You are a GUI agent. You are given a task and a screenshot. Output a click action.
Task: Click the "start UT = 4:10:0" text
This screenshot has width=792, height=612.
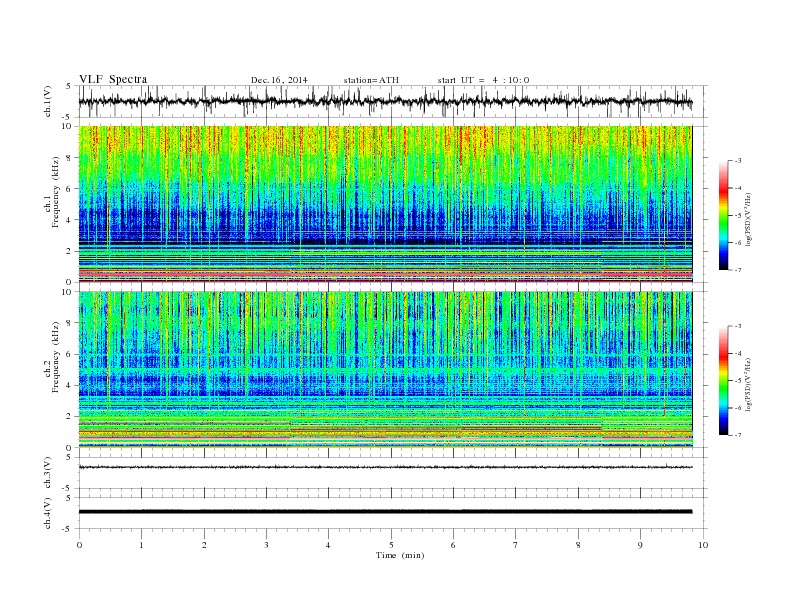[x=483, y=80]
